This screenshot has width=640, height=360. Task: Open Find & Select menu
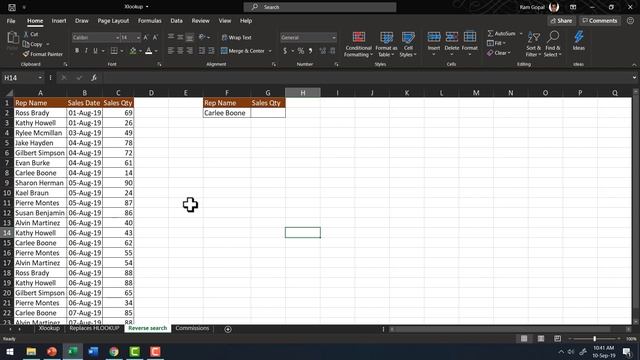(553, 44)
